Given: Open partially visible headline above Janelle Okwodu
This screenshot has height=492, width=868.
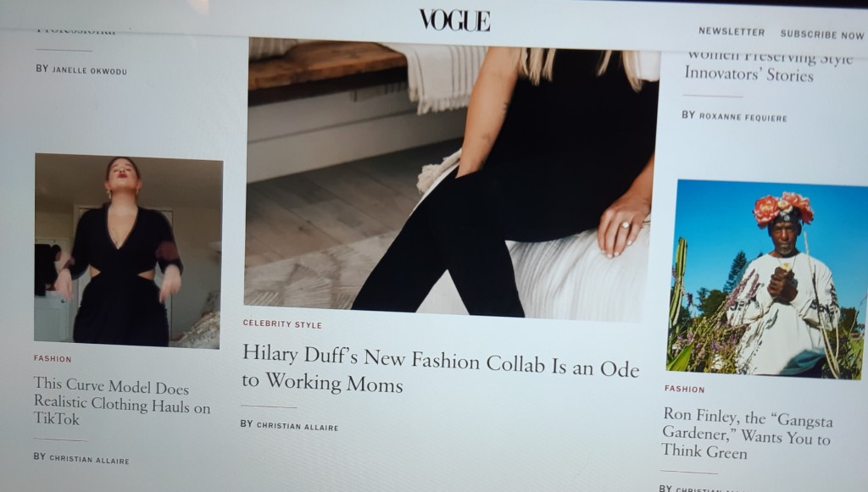Looking at the screenshot, I should click(x=76, y=30).
